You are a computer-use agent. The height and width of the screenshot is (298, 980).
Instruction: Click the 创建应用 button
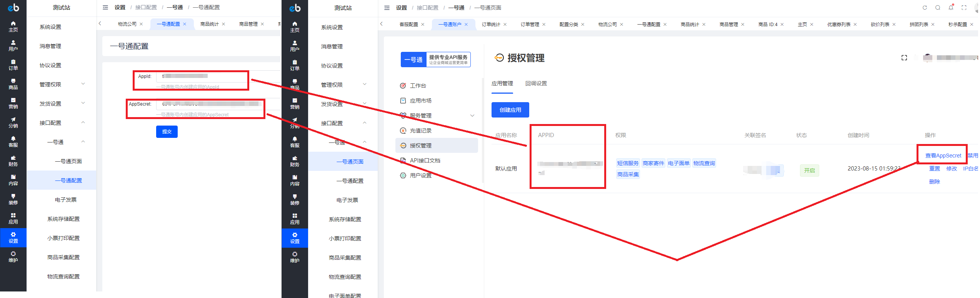[510, 110]
